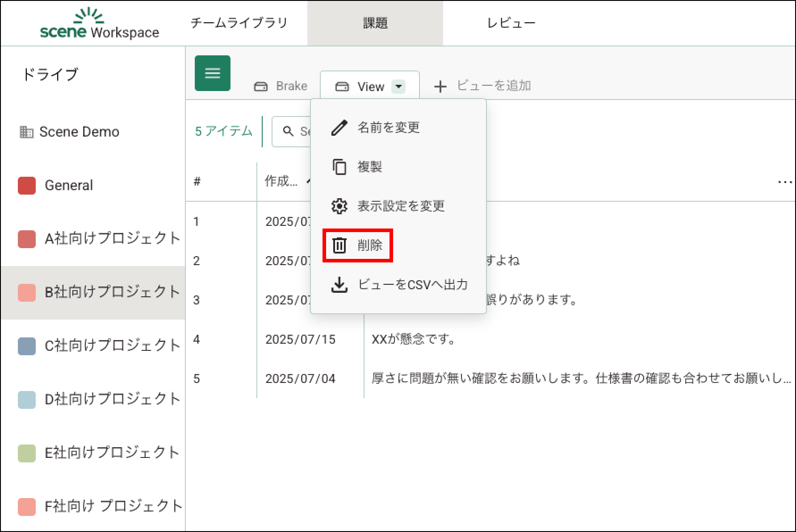Click the scene Workspace logo
This screenshot has width=796, height=532.
pos(99,24)
